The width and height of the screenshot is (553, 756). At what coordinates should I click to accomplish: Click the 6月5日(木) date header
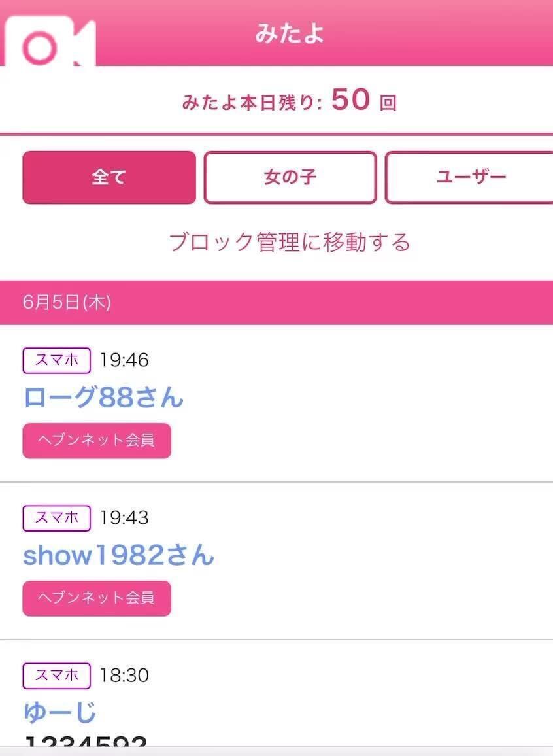point(67,303)
